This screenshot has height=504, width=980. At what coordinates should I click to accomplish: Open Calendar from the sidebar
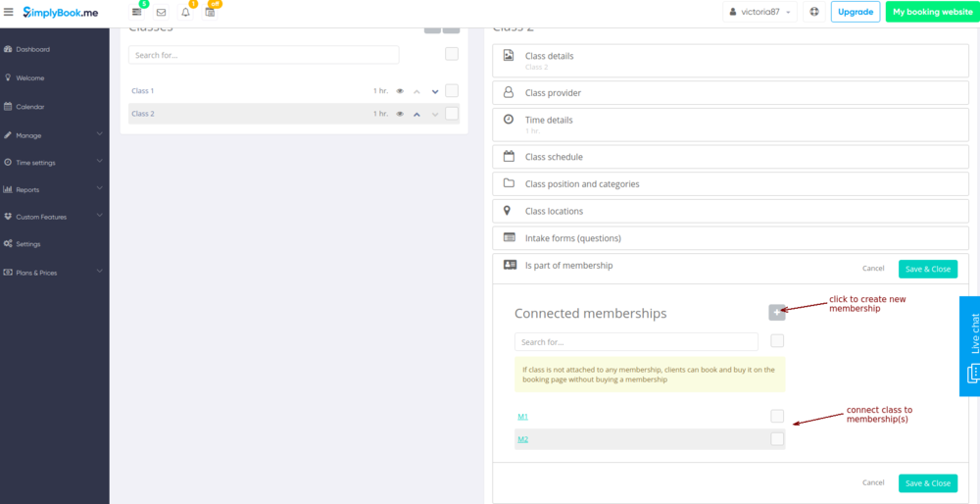tap(29, 107)
